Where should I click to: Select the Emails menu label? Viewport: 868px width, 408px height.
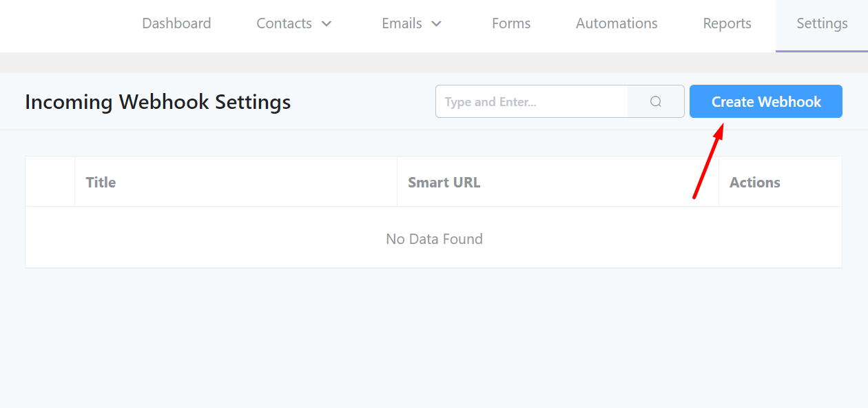[402, 23]
